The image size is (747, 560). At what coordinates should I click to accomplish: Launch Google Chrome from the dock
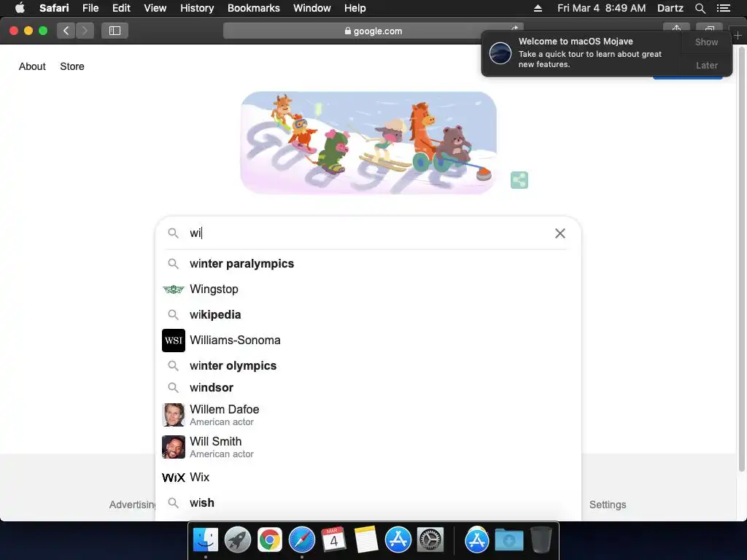pyautogui.click(x=270, y=540)
